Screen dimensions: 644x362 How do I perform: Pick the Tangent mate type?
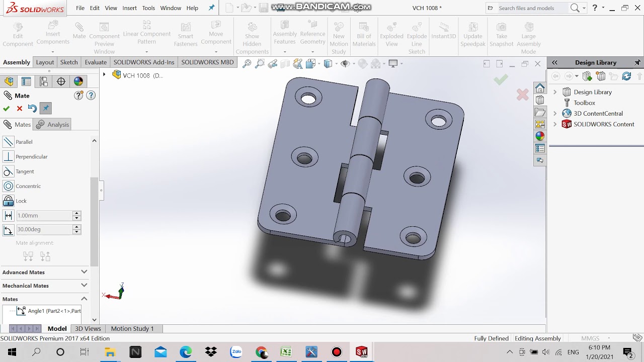(9, 171)
